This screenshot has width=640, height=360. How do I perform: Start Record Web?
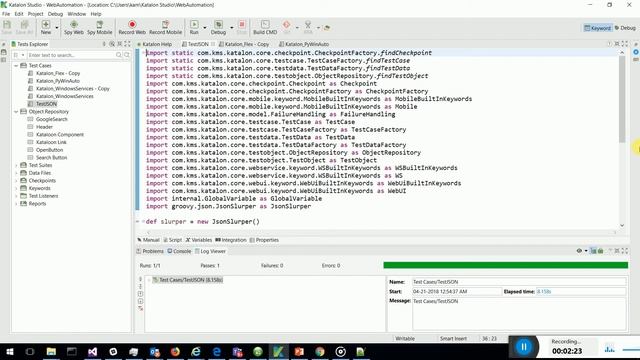pyautogui.click(x=132, y=27)
